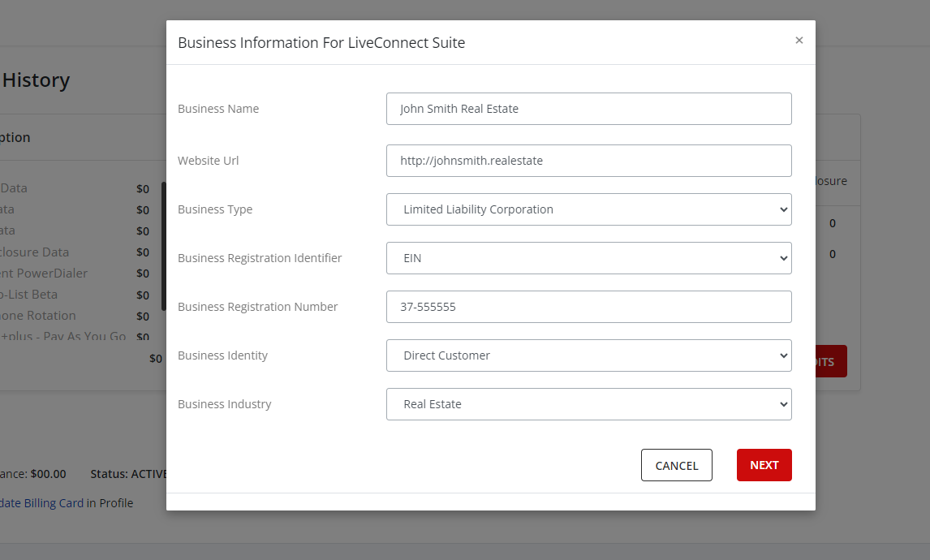
Task: Click the Business Name label text
Action: click(x=218, y=109)
